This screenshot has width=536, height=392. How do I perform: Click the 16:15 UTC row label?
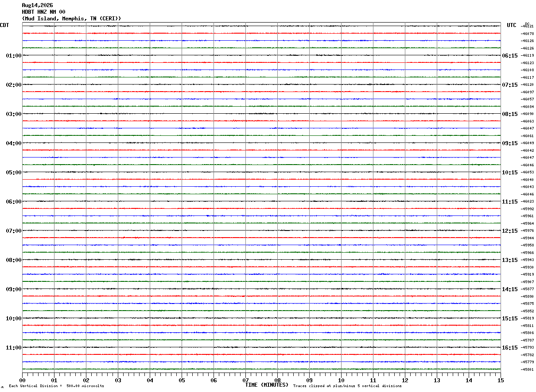(509, 348)
